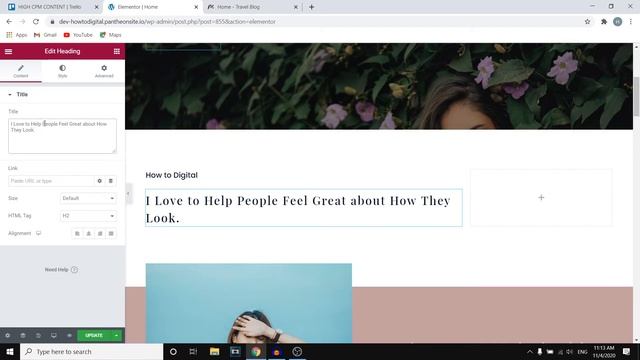Bookmark this page with star icon
The height and width of the screenshot is (360, 640).
[587, 22]
